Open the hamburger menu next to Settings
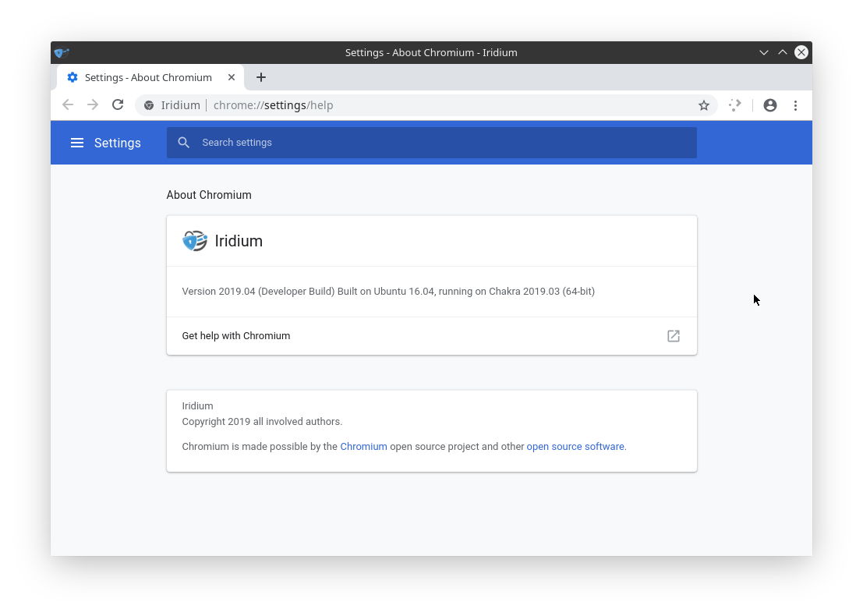Image resolution: width=863 pixels, height=616 pixels. coord(77,143)
